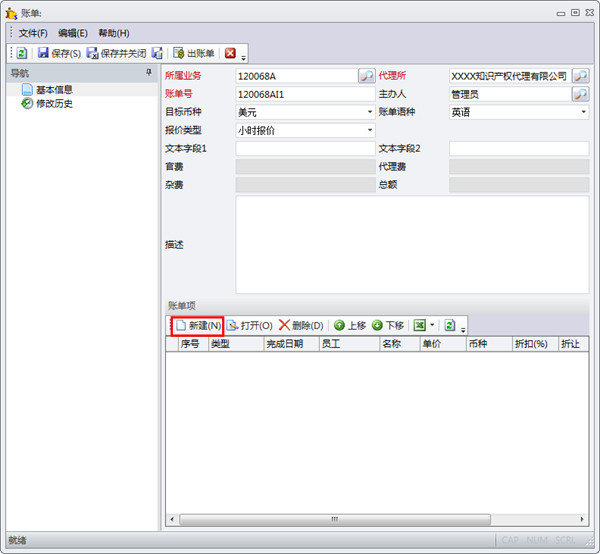Screen dimensions: 600x554
Task: Click 下移 to move the item down
Action: coord(388,326)
